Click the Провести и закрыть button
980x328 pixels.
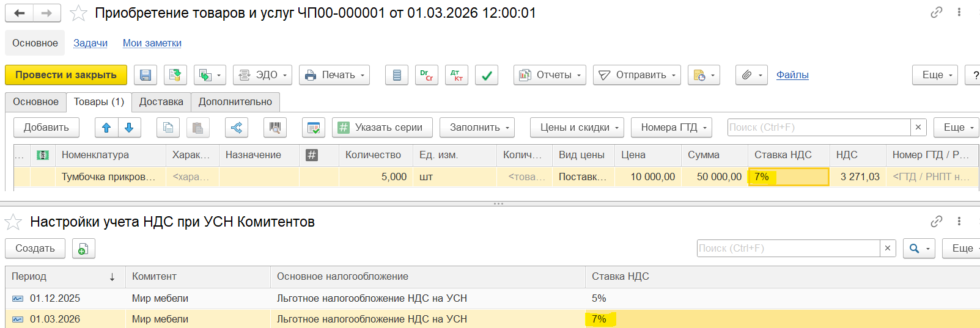pyautogui.click(x=66, y=75)
